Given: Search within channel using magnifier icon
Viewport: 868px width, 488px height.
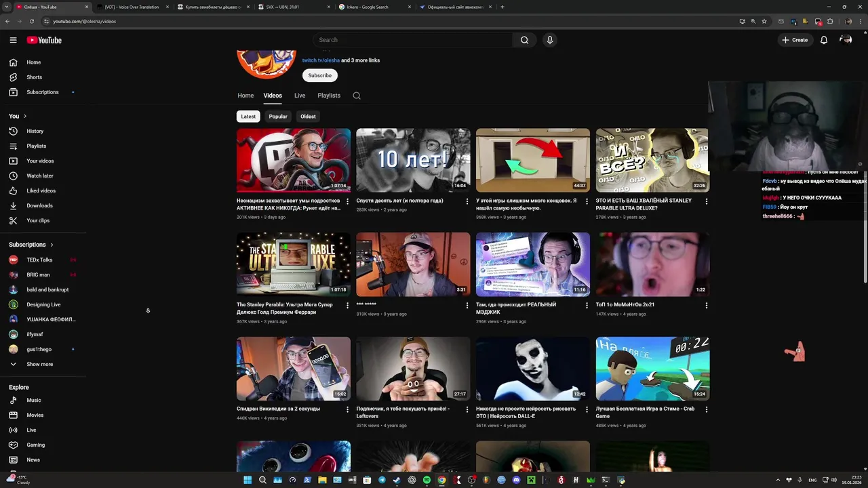Looking at the screenshot, I should 357,96.
